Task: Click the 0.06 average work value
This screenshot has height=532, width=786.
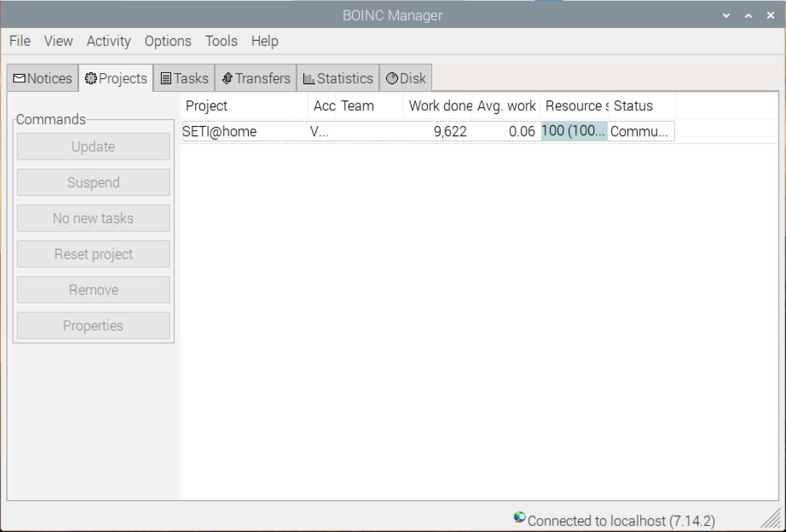Action: pyautogui.click(x=522, y=132)
